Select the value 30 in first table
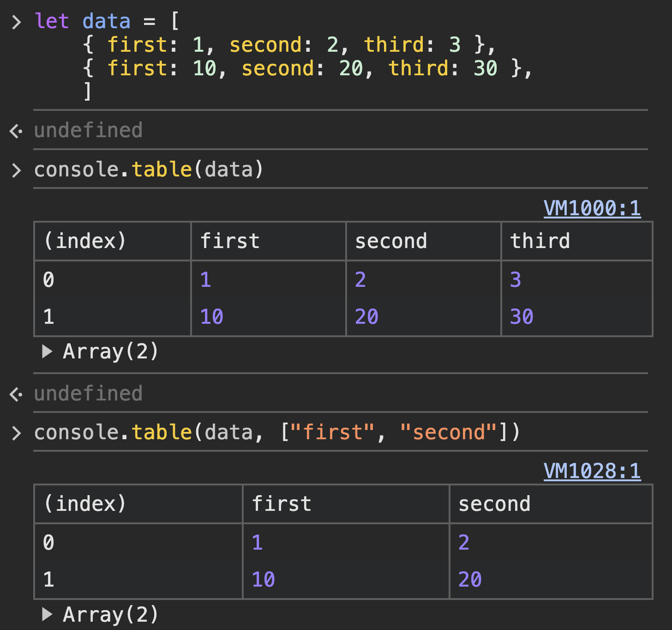The width and height of the screenshot is (672, 630). pyautogui.click(x=522, y=317)
